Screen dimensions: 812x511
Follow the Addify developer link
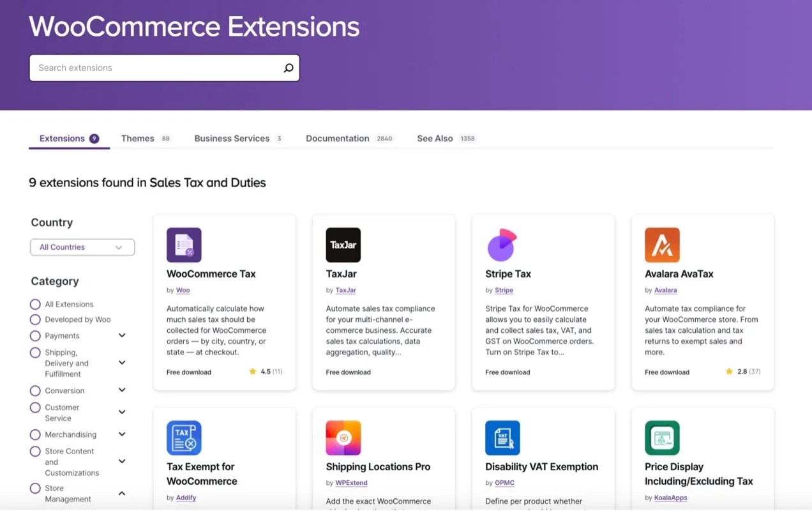click(186, 498)
